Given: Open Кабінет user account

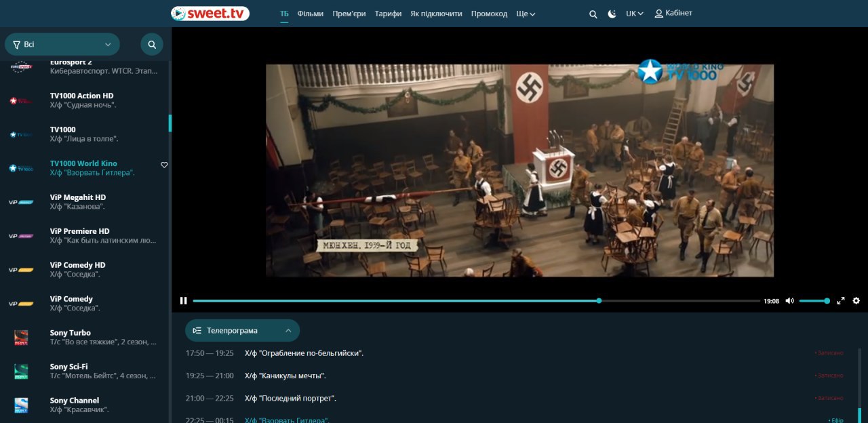Looking at the screenshot, I should coord(673,14).
